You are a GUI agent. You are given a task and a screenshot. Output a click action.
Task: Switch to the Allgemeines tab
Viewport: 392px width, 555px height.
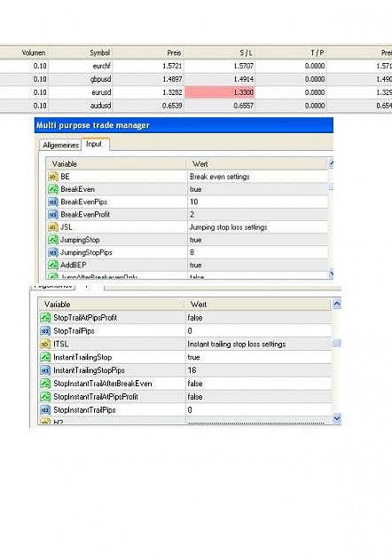click(60, 145)
